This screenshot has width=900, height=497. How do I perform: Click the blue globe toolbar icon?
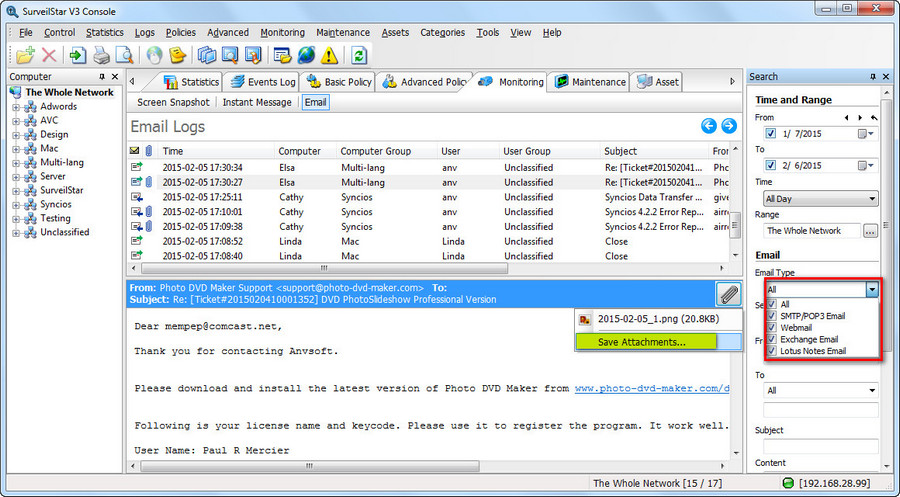306,55
